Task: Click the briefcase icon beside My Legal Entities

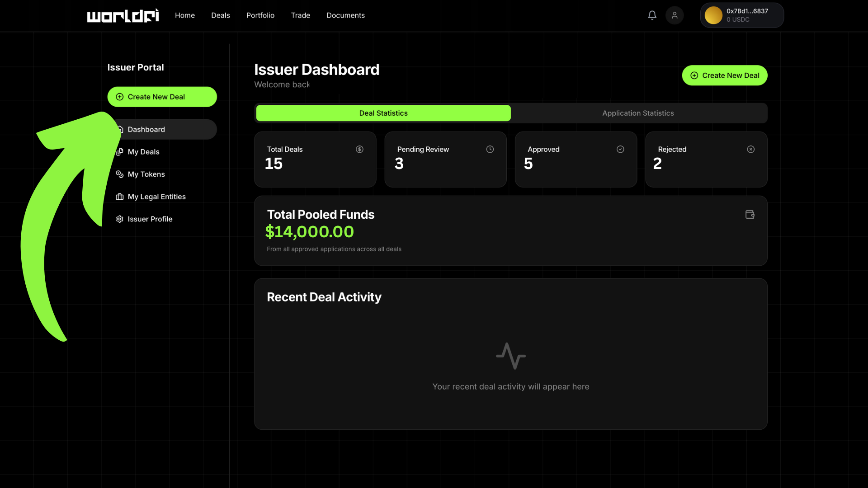Action: click(120, 197)
